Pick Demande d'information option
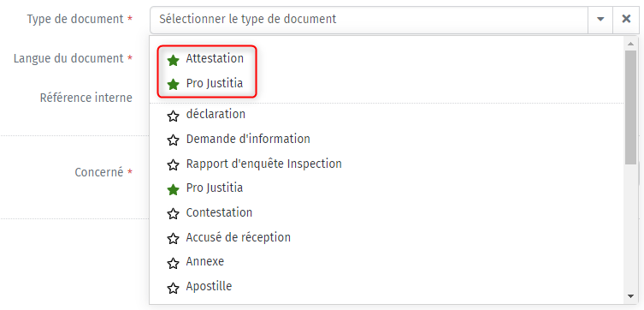 pyautogui.click(x=248, y=139)
